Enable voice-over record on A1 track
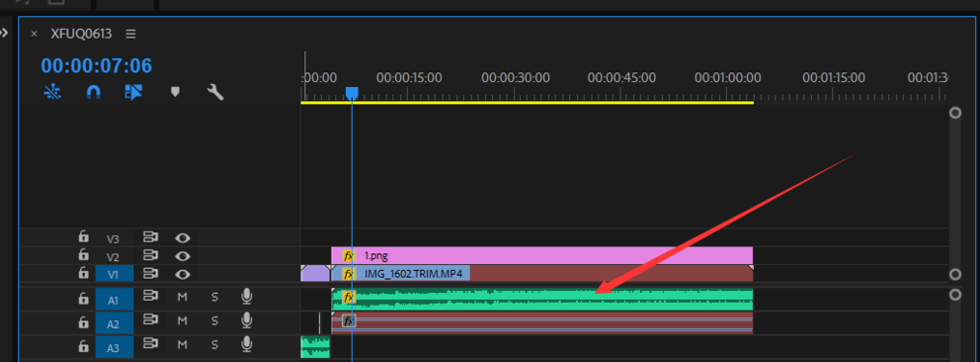 247,297
